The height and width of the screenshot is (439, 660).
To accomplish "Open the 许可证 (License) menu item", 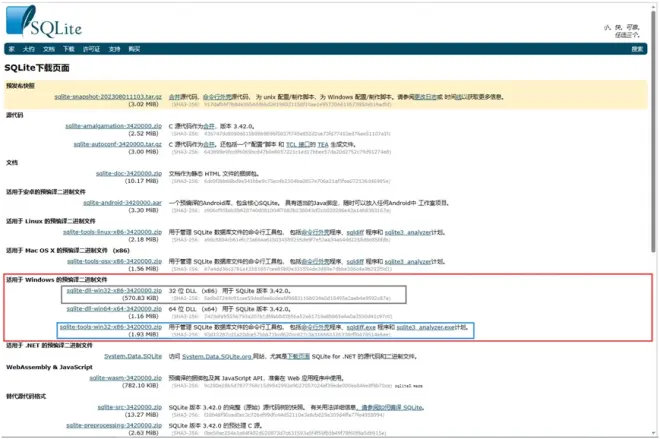I will click(91, 49).
